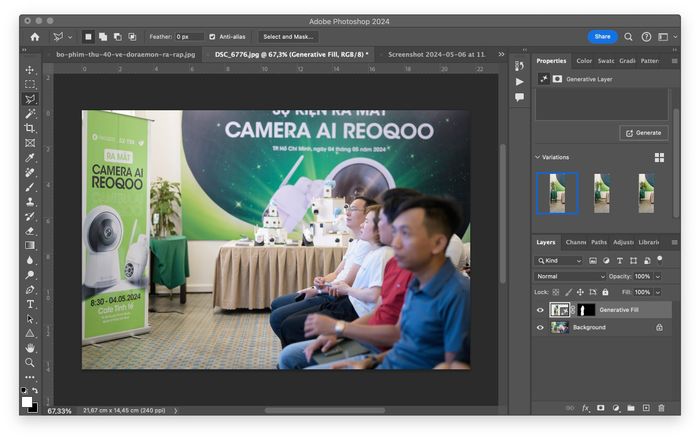Switch to the Color panel tab
This screenshot has width=700, height=439.
coord(584,61)
